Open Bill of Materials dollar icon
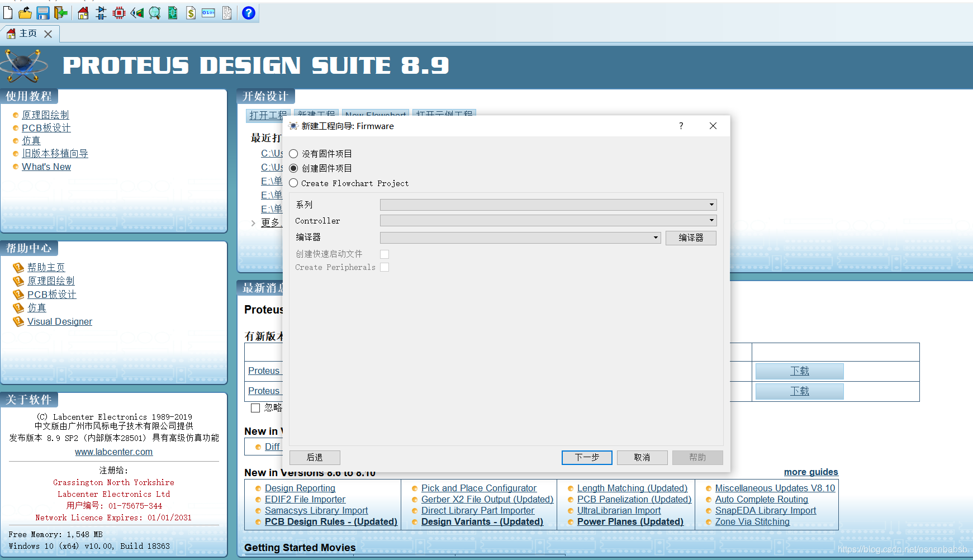This screenshot has width=973, height=560. 191,12
